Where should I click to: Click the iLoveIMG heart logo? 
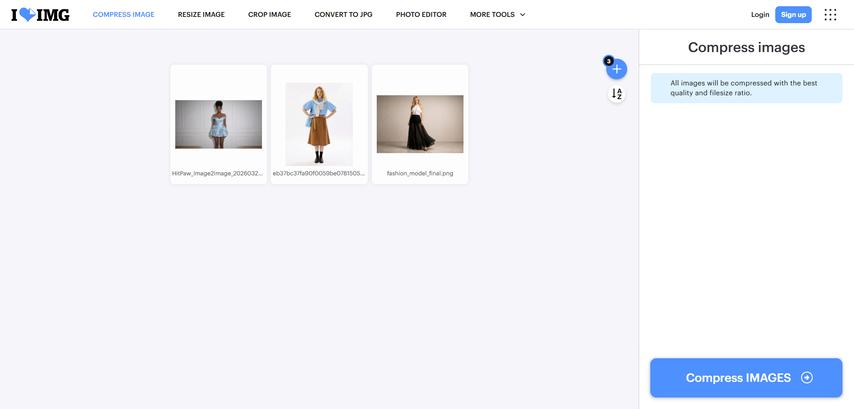coord(40,15)
